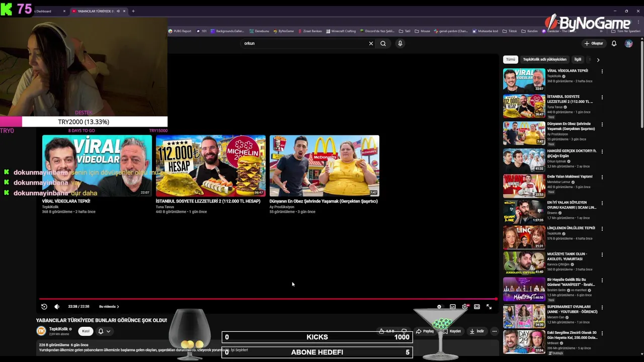Toggle theater mode in the player
The height and width of the screenshot is (362, 644).
pyautogui.click(x=477, y=307)
